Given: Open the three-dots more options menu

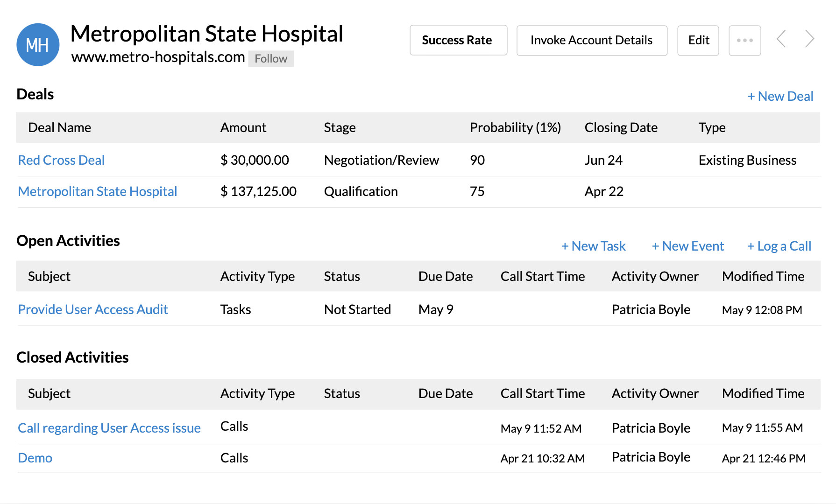Looking at the screenshot, I should [744, 41].
